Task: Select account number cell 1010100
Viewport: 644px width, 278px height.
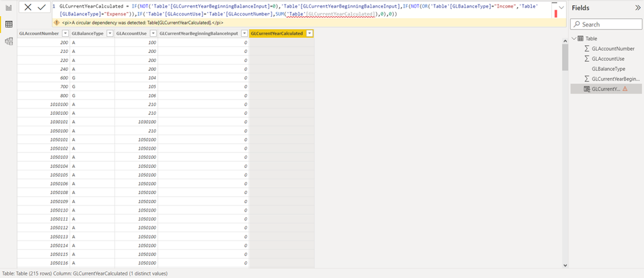Action: click(x=44, y=104)
